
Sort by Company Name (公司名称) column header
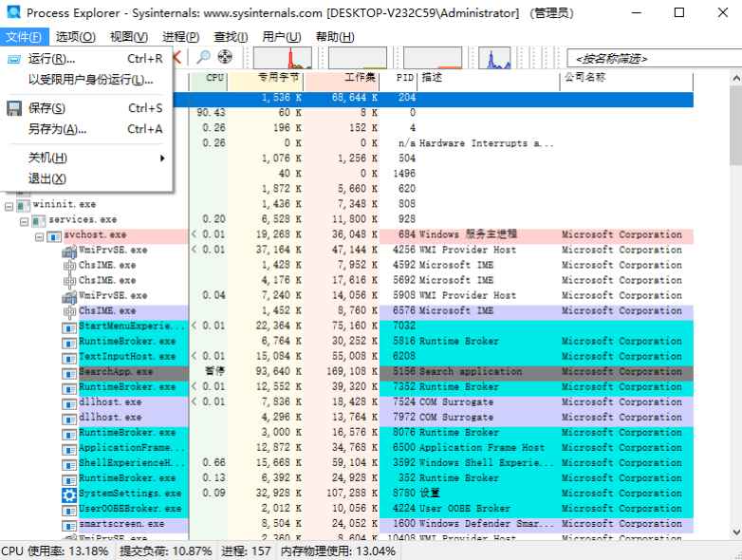626,78
